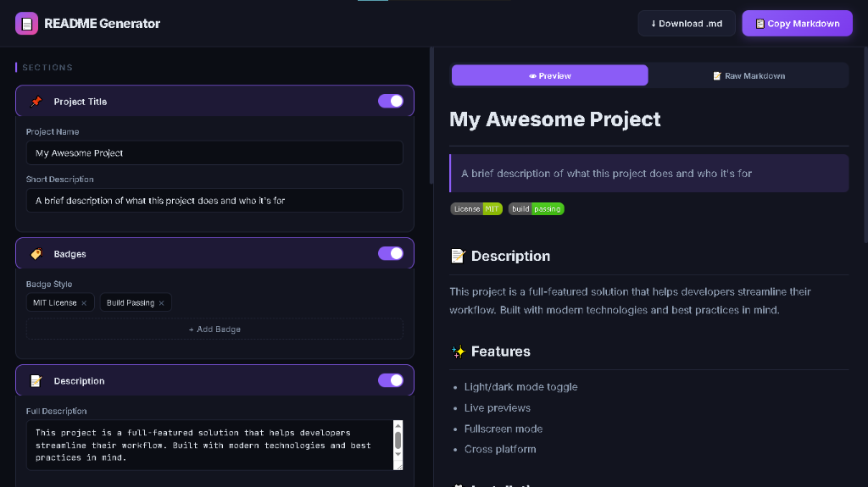Click the Full Description textarea scroll down arrow
Image resolution: width=868 pixels, height=487 pixels.
click(x=398, y=454)
